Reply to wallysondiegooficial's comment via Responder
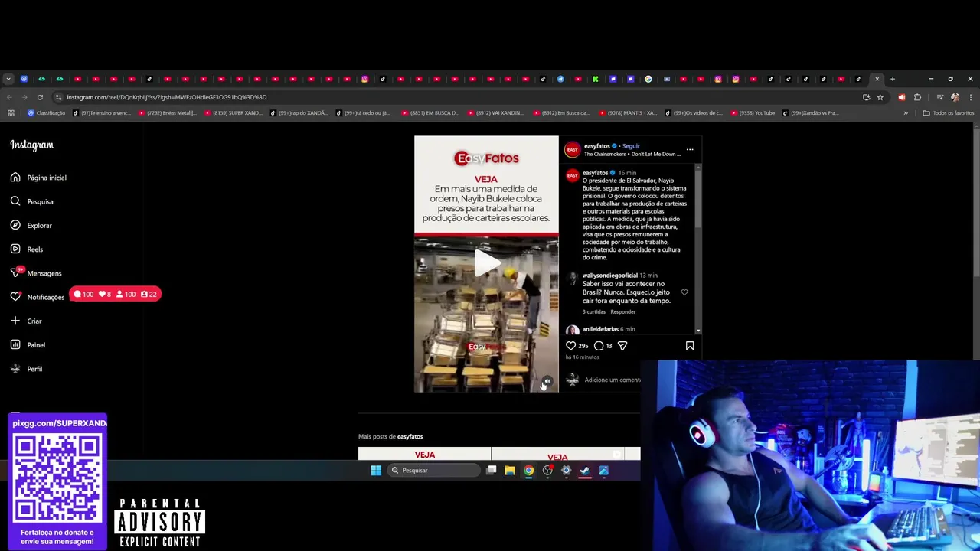The width and height of the screenshot is (980, 551). [623, 312]
